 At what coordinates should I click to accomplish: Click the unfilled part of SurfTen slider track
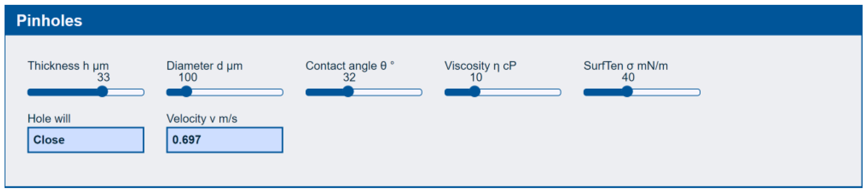[667, 92]
